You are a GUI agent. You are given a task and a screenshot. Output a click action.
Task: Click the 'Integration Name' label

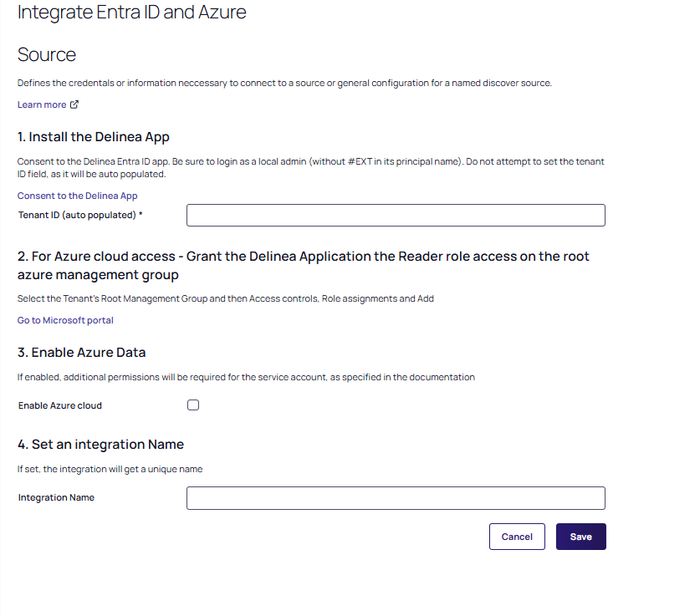[56, 497]
